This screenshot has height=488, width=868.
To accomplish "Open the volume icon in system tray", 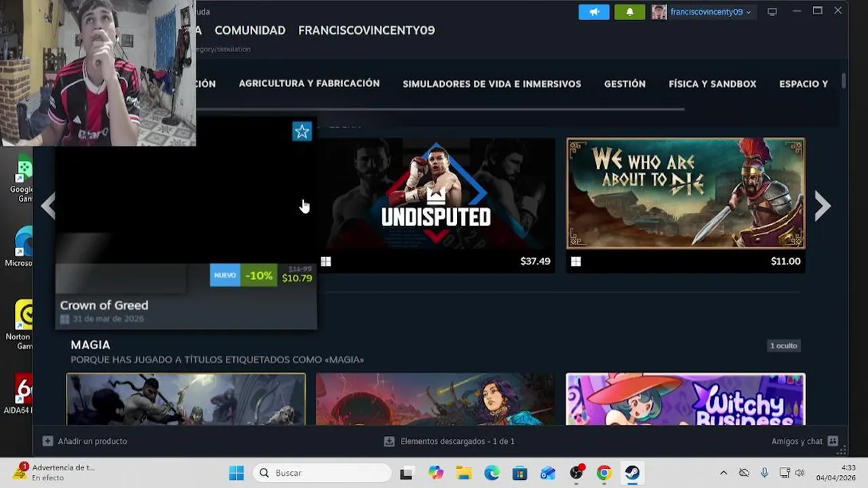I will click(x=800, y=473).
